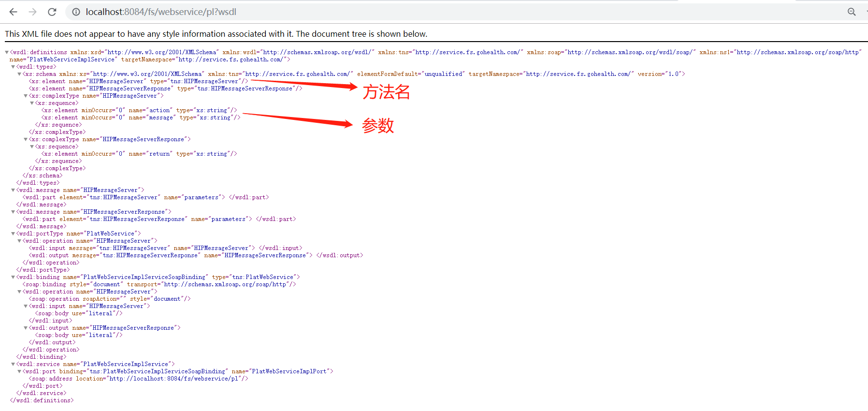
Task: Collapse wsdl:message named HIPMessageServerResponse
Action: point(13,212)
